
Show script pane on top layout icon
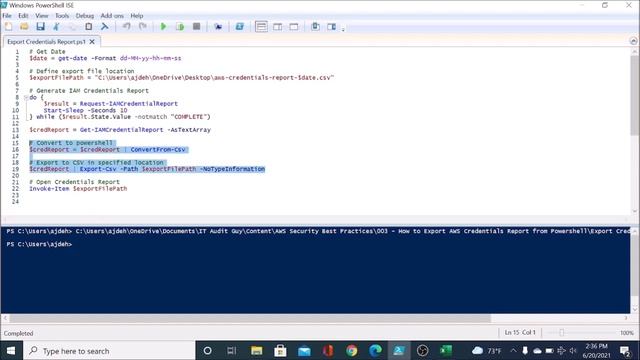coord(261,27)
